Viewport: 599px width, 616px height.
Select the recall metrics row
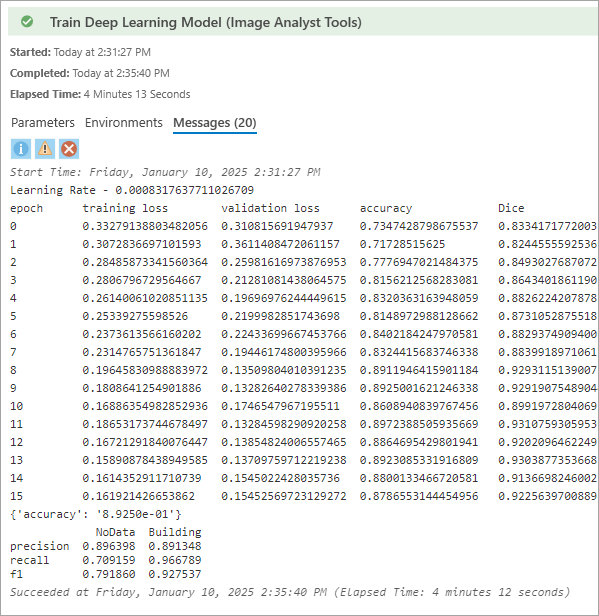106,560
